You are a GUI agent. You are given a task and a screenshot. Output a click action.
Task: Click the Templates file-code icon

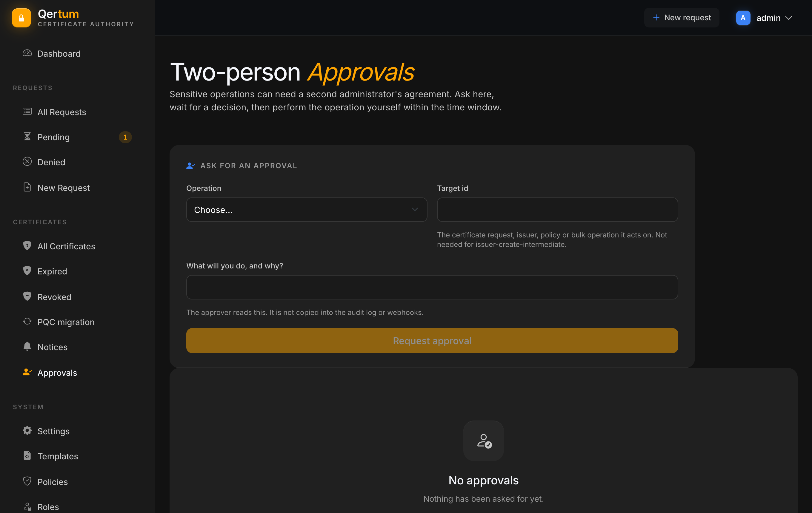coord(27,456)
